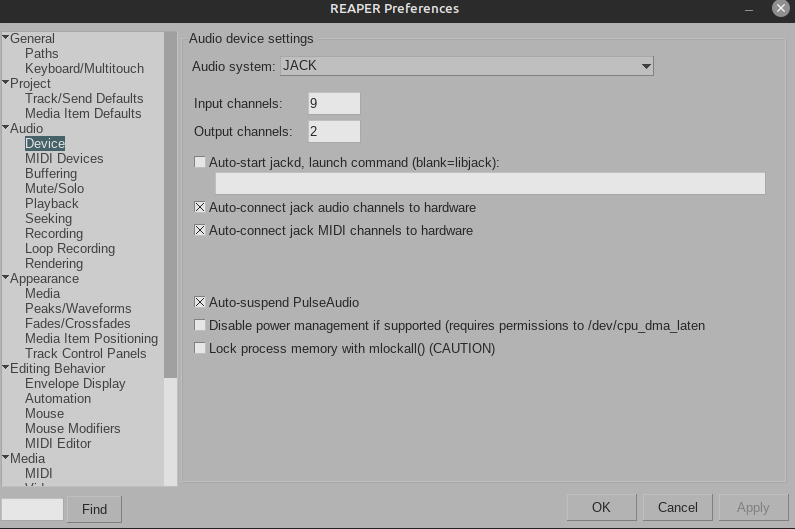
Task: Open Mouse settings page
Action: pyautogui.click(x=45, y=413)
